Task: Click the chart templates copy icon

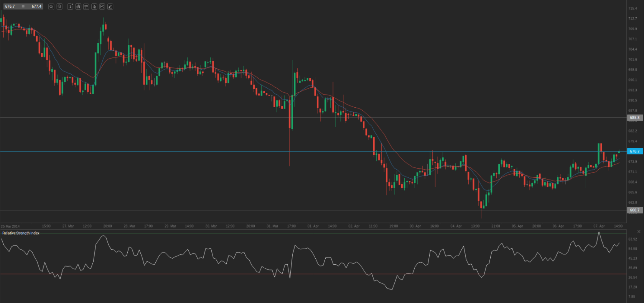Action: pos(94,7)
